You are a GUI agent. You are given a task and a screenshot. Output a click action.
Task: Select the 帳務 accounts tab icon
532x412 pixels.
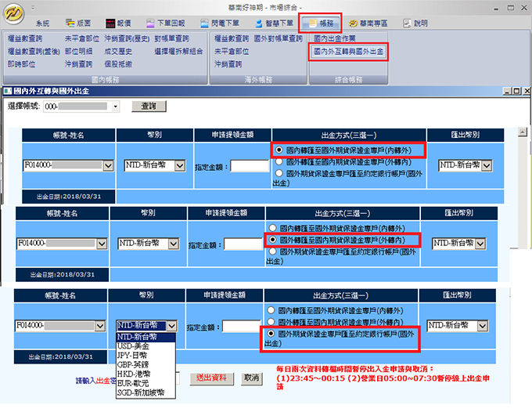click(x=312, y=23)
